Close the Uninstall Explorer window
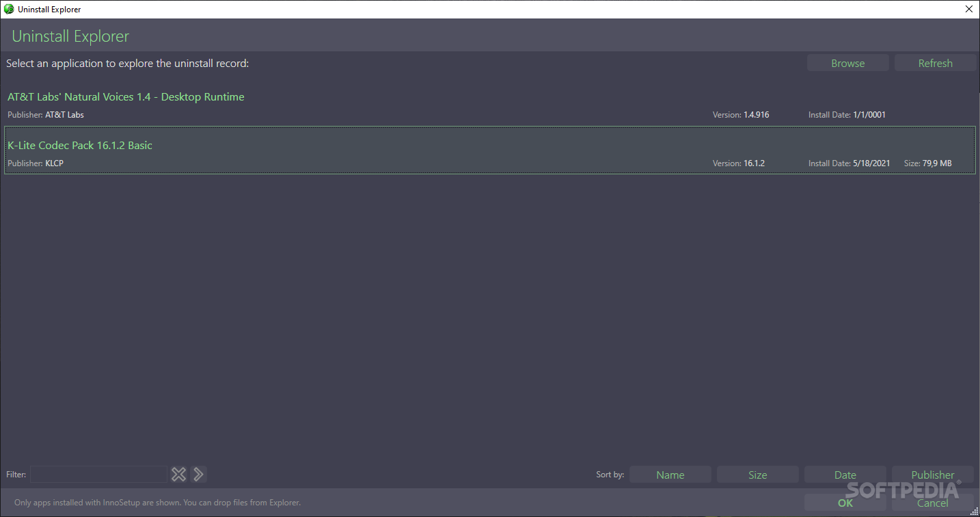The width and height of the screenshot is (980, 517). click(x=968, y=9)
